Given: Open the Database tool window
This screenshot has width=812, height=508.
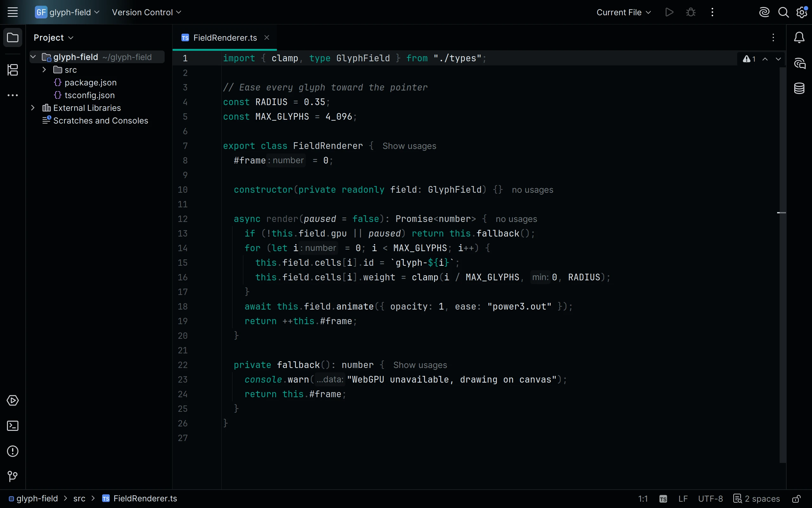Looking at the screenshot, I should coord(800,89).
